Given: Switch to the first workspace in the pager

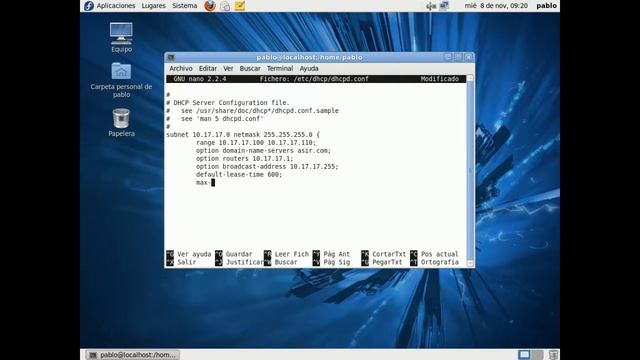Looking at the screenshot, I should (x=524, y=355).
